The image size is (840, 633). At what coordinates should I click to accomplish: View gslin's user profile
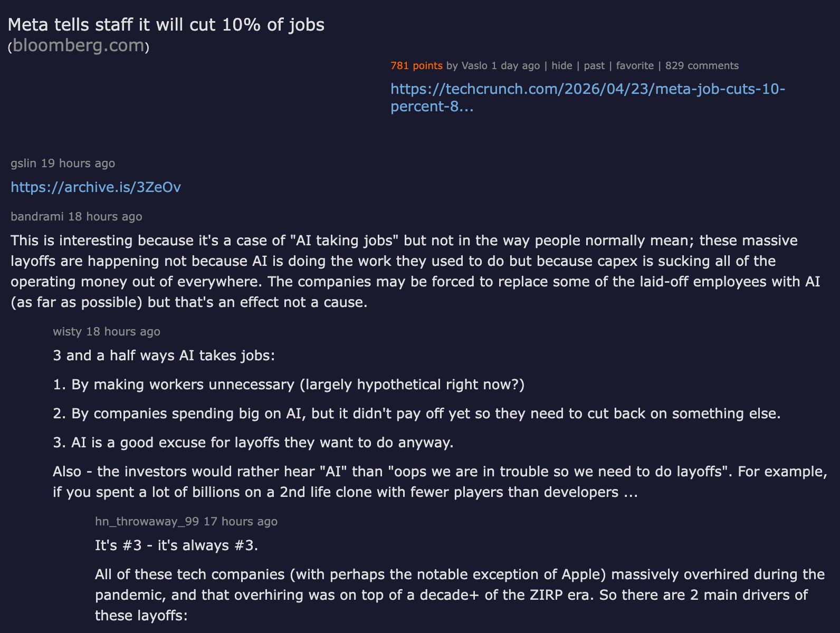point(24,164)
